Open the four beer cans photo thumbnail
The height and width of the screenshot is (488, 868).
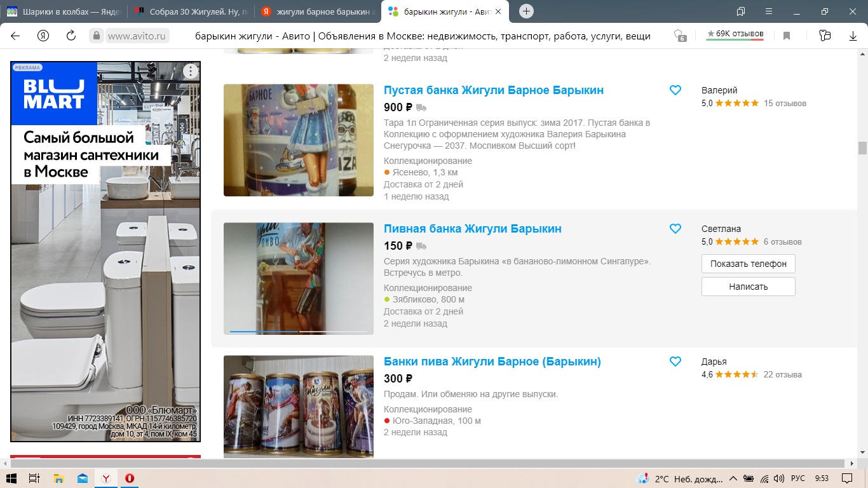click(299, 407)
